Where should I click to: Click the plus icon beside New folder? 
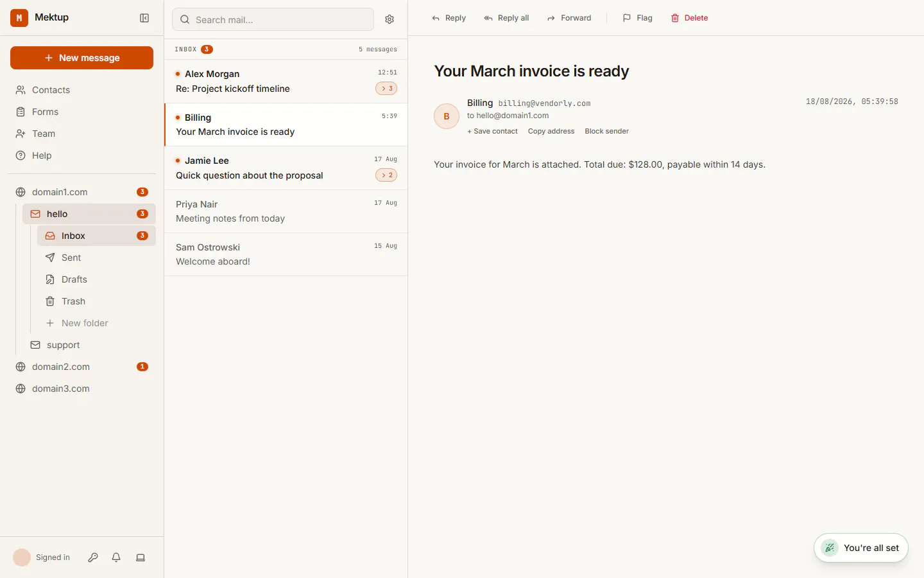[x=50, y=323]
